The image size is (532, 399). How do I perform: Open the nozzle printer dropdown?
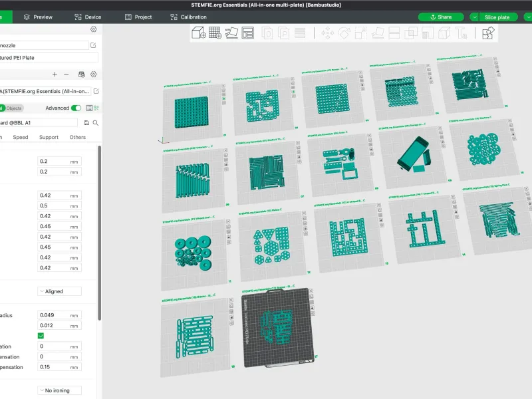(x=44, y=45)
